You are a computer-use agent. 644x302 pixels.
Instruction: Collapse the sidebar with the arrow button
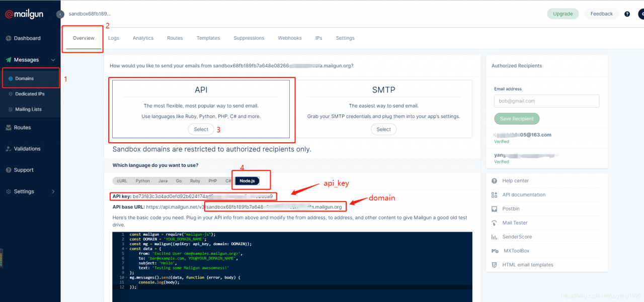pos(60,14)
